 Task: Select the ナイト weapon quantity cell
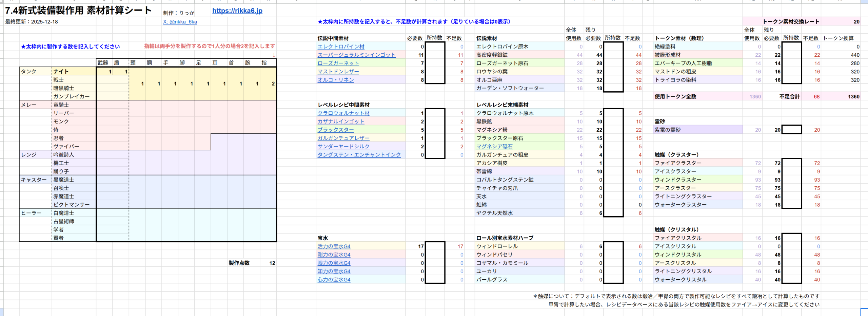click(x=104, y=72)
